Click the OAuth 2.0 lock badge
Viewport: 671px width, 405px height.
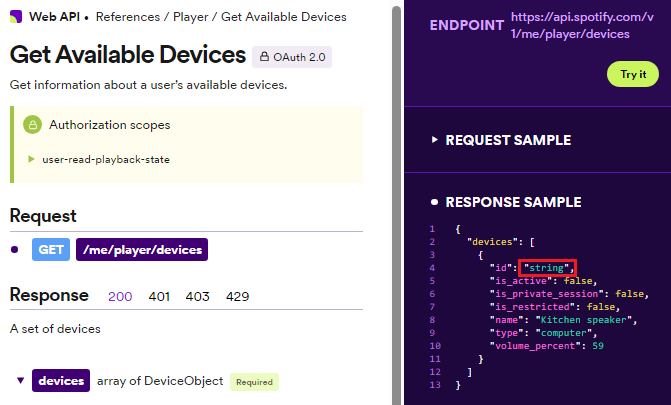click(292, 57)
